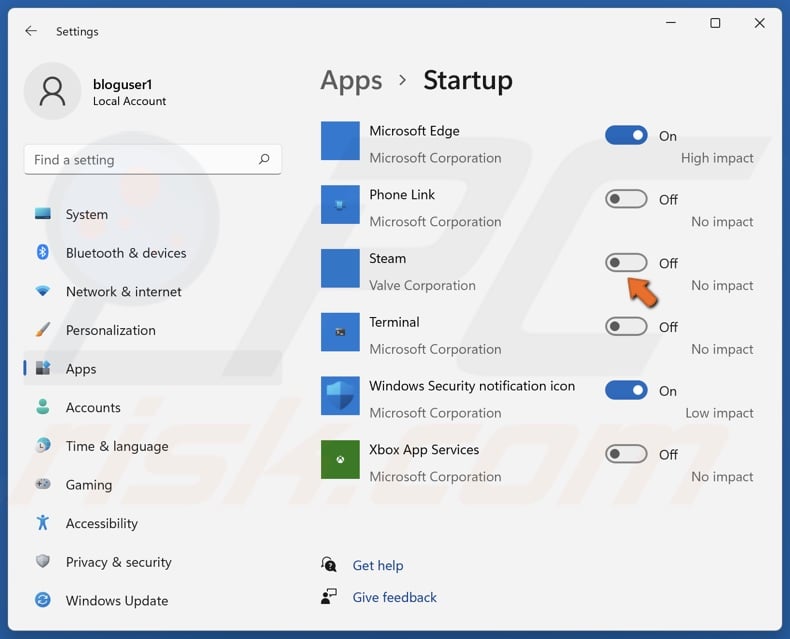Image resolution: width=790 pixels, height=639 pixels.
Task: Click the Microsoft Edge app icon
Action: point(340,141)
